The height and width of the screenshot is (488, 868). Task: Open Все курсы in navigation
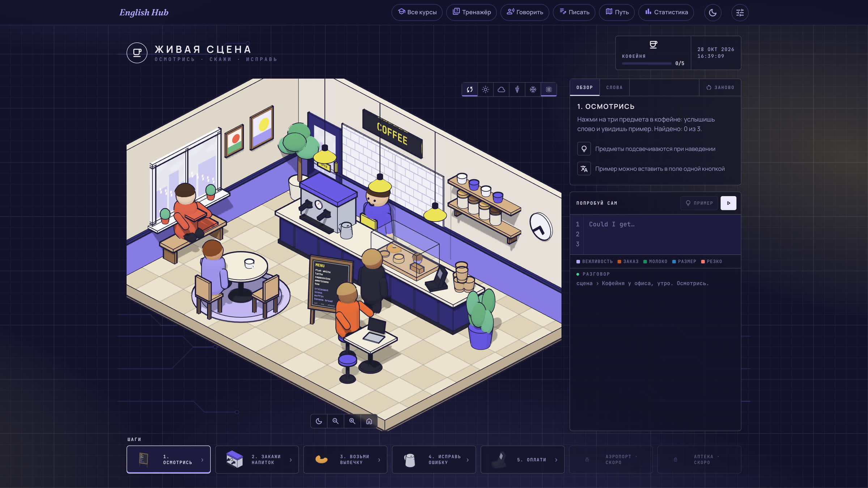tap(417, 12)
